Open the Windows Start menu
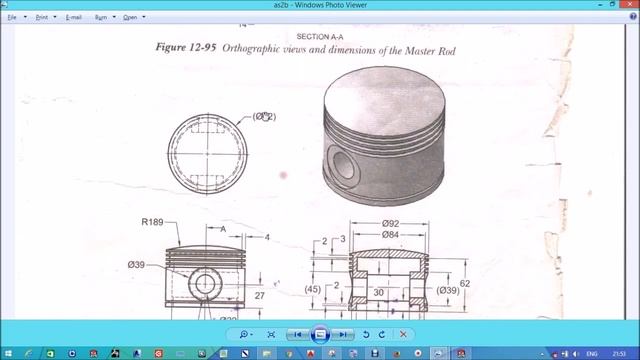The image size is (640, 360). pyautogui.click(x=8, y=353)
